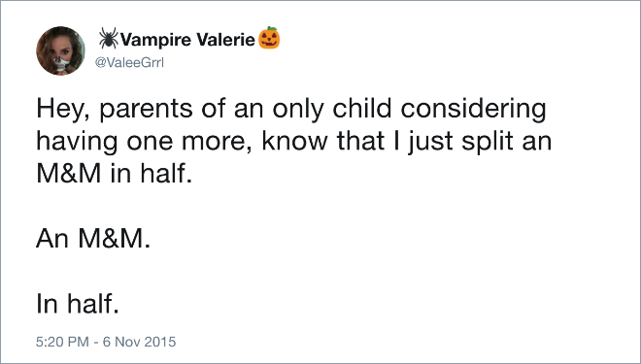
Task: Open the 5:20 PM timestamp link
Action: [x=62, y=342]
